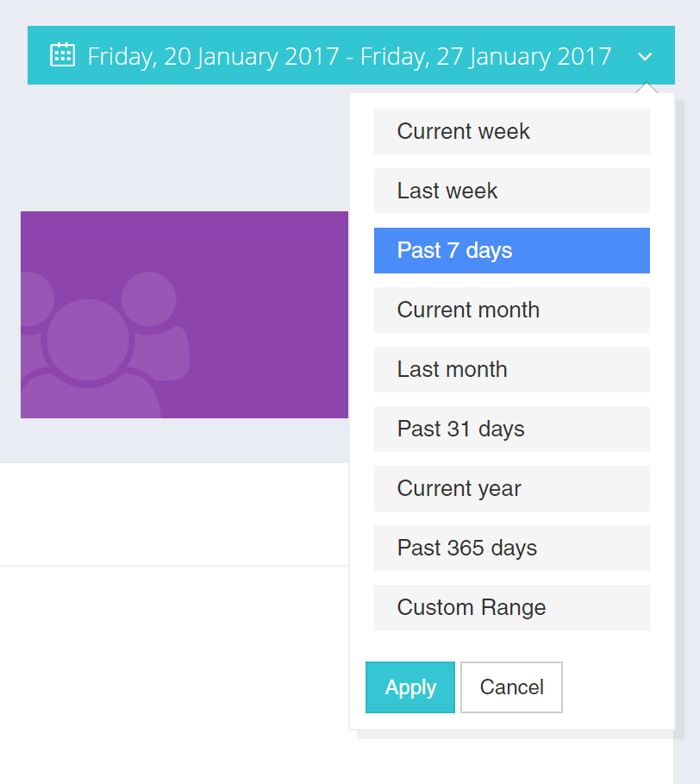
Task: Open the date range text selector
Action: (x=349, y=56)
